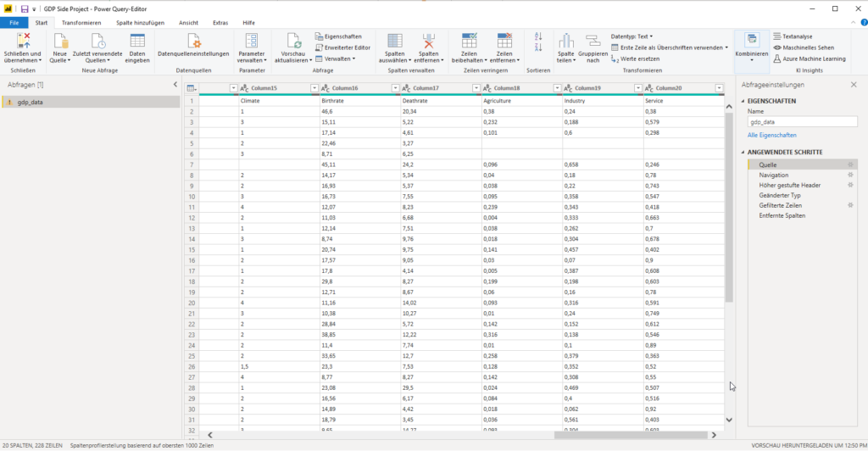Open table options icon at grid corner
Image resolution: width=868 pixels, height=451 pixels.
click(x=191, y=88)
